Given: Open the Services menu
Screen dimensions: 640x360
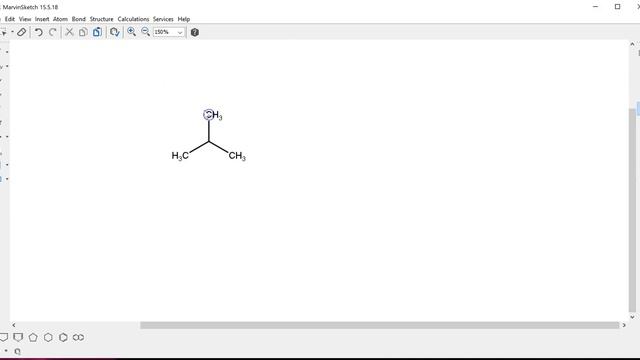Looking at the screenshot, I should pyautogui.click(x=163, y=19).
